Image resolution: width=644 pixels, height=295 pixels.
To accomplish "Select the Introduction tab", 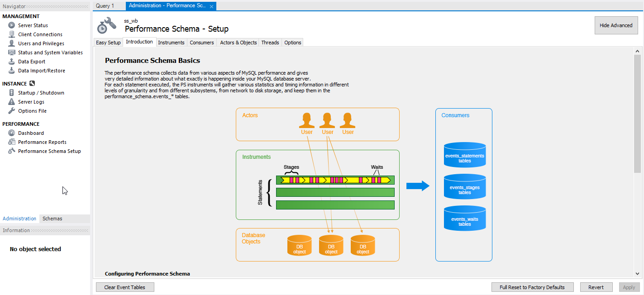I will [139, 42].
